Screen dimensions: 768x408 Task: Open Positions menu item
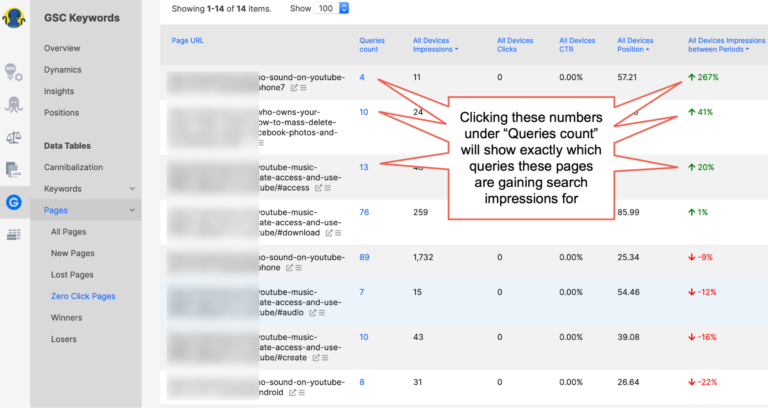[61, 113]
